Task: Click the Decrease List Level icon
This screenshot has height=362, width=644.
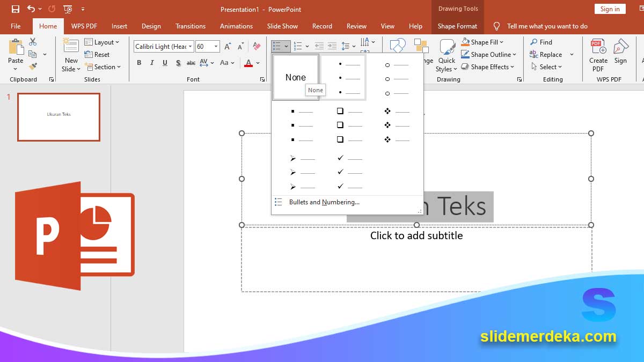Action: point(319,47)
